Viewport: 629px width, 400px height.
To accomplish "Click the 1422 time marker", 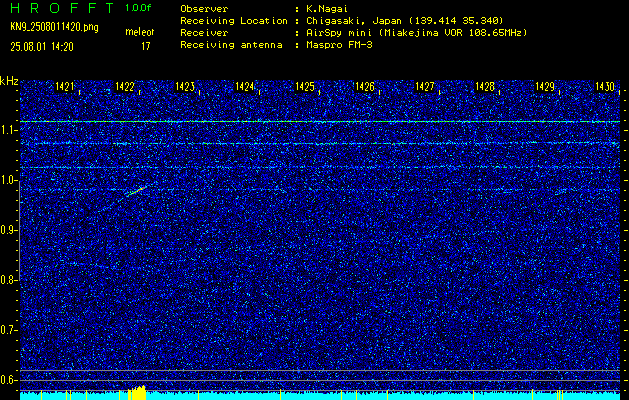I will pyautogui.click(x=125, y=86).
